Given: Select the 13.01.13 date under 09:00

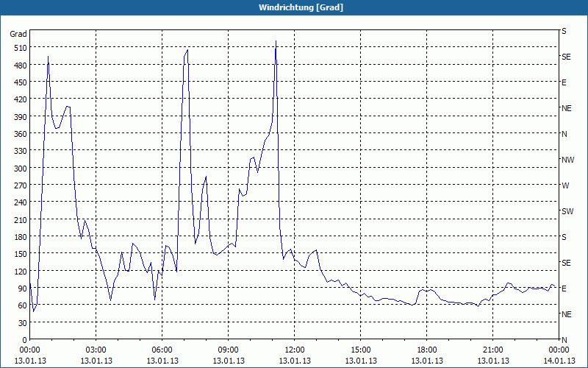Looking at the screenshot, I should 229,361.
